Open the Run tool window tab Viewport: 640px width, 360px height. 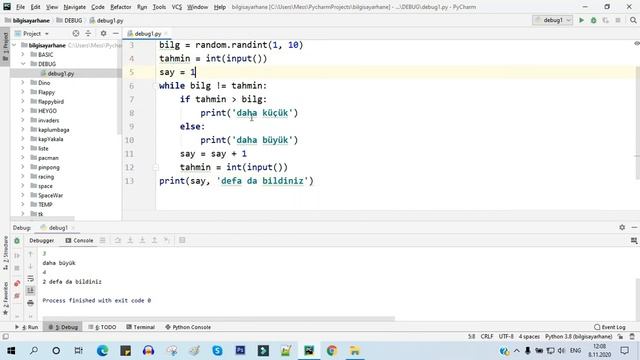[27, 327]
